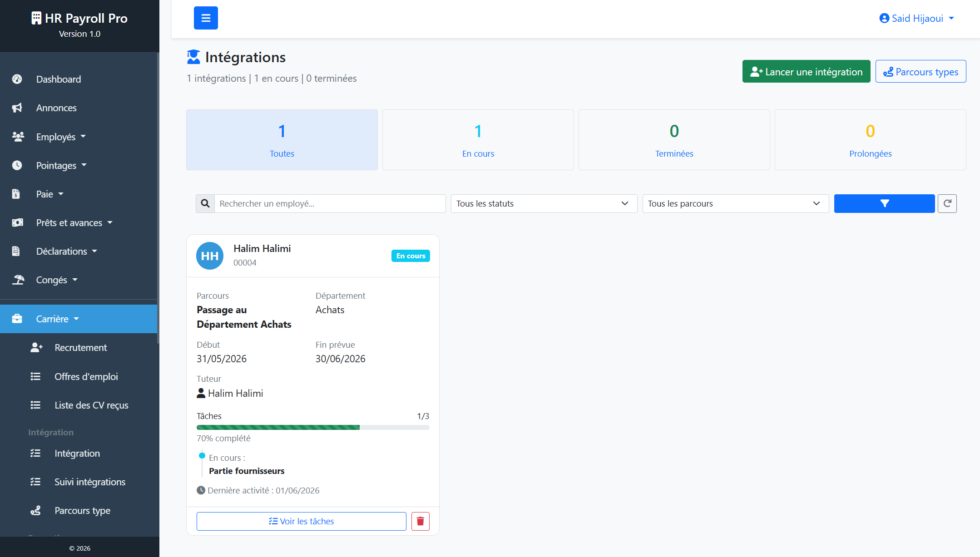This screenshot has width=980, height=557.
Task: Click Lancer une intégration button
Action: coord(807,71)
